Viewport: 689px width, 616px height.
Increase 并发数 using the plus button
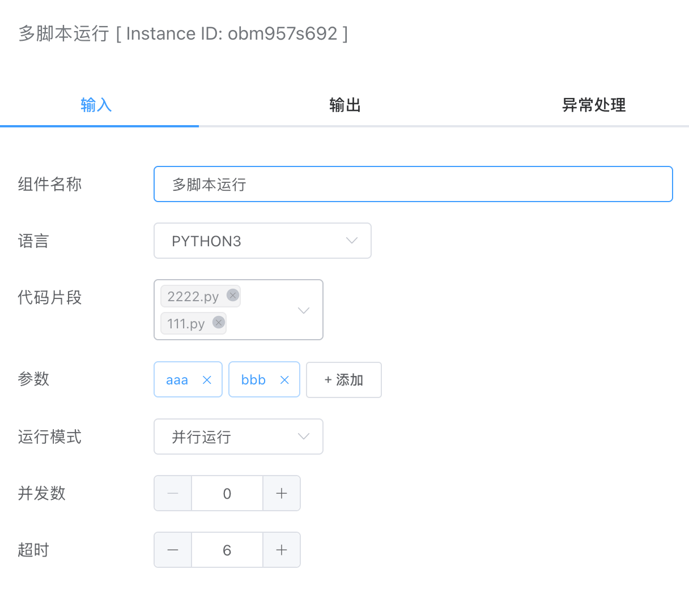[x=281, y=493]
